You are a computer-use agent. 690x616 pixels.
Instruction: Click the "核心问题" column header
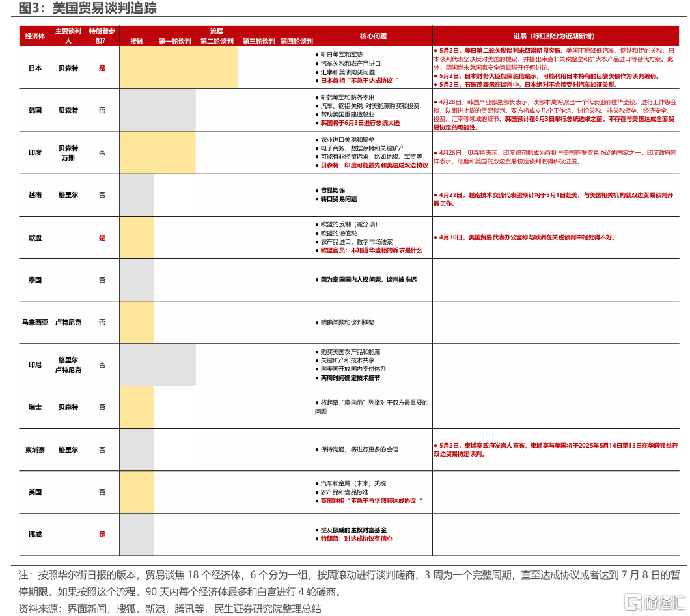pos(373,36)
